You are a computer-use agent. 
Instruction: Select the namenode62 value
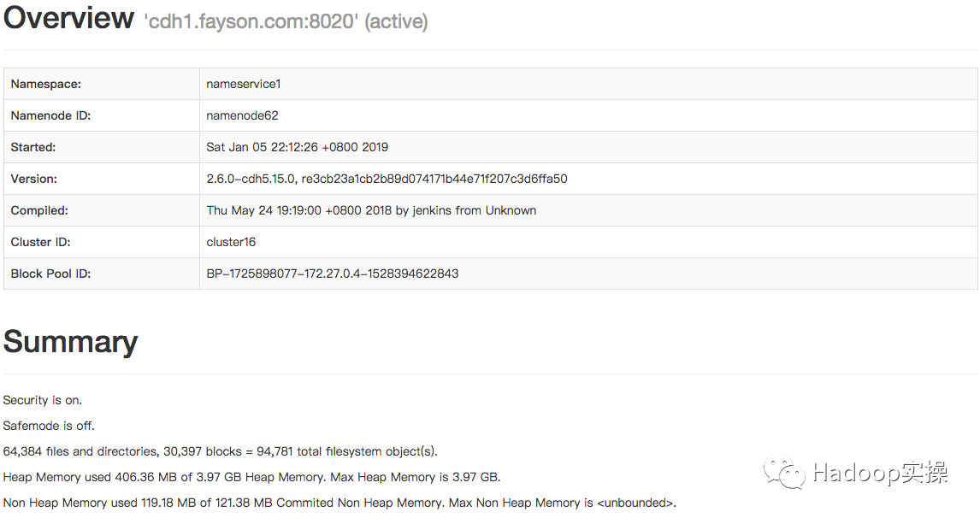pyautogui.click(x=242, y=115)
